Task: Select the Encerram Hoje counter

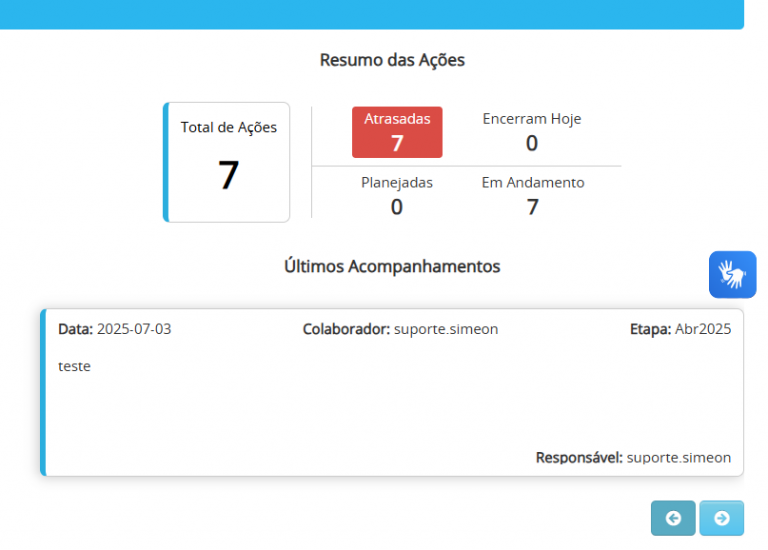Action: coord(531,132)
